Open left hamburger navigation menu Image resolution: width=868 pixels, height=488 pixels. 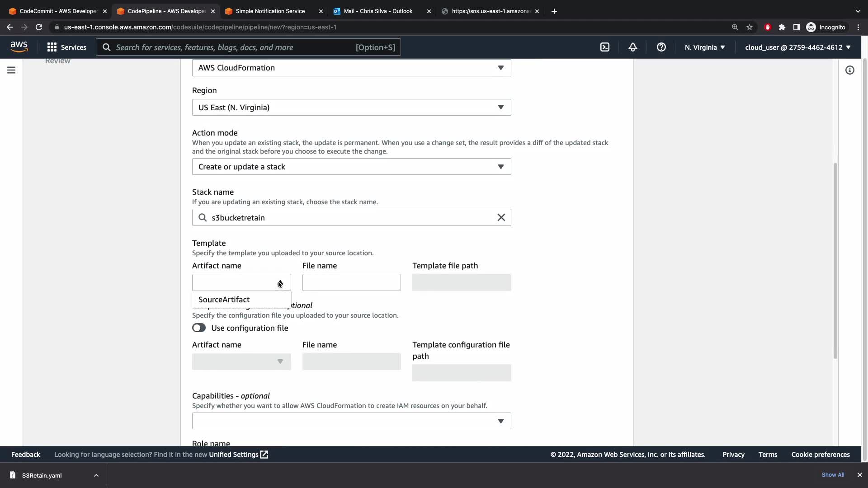(x=11, y=70)
